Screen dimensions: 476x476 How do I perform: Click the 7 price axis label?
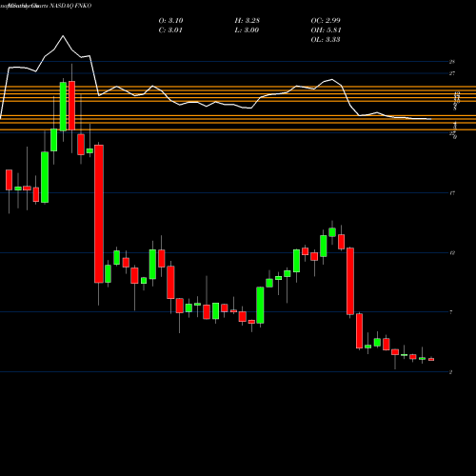[451, 312]
